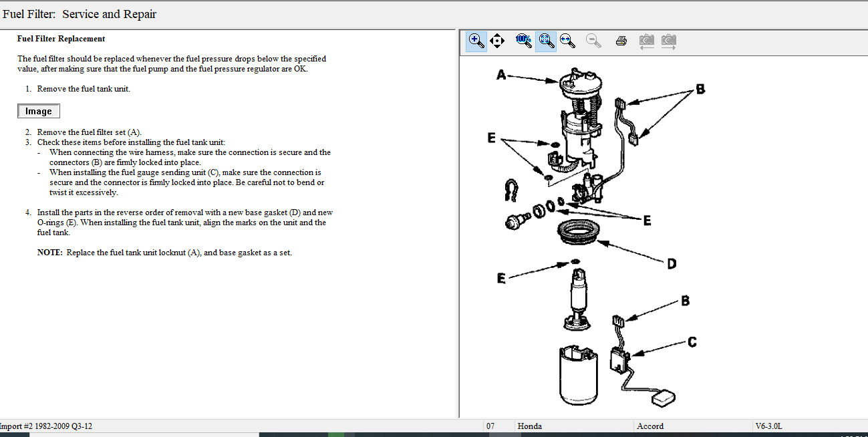Screen dimensions: 868x437
Task: Click the Honda make field in status bar
Action: pyautogui.click(x=530, y=426)
